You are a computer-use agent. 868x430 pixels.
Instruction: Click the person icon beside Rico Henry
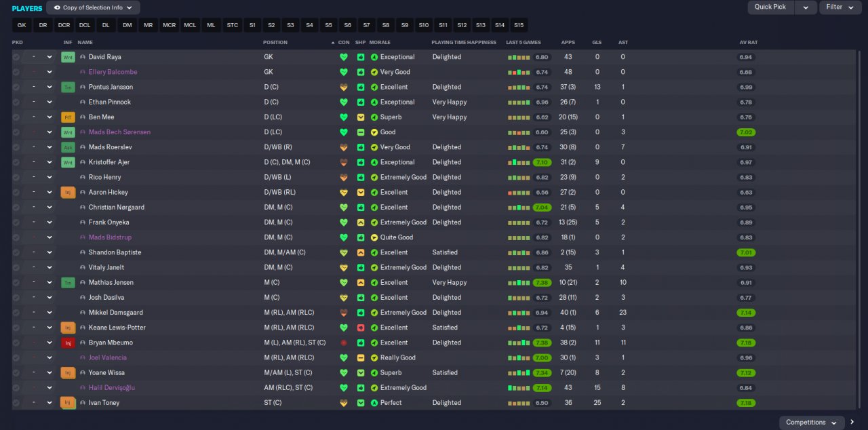[x=83, y=177]
